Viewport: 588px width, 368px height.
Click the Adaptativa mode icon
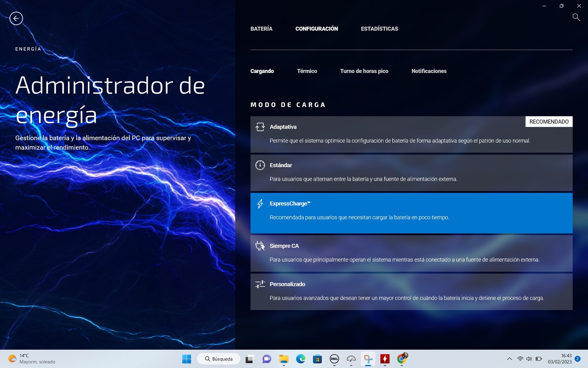click(260, 127)
